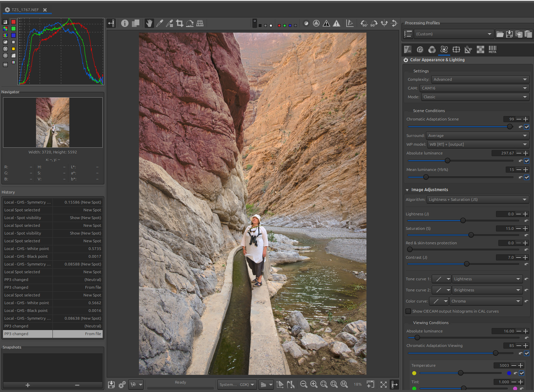Toggle the Chromatic Adaptation Scene auto checkbox

527,127
